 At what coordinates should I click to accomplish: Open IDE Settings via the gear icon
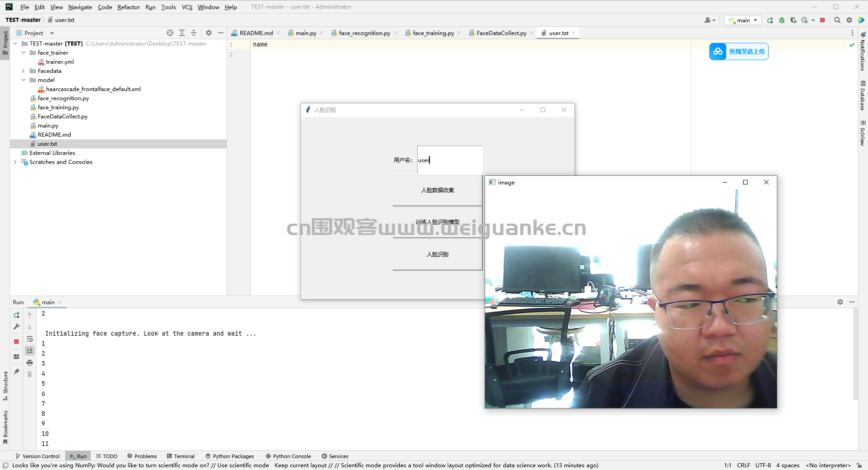[x=849, y=20]
